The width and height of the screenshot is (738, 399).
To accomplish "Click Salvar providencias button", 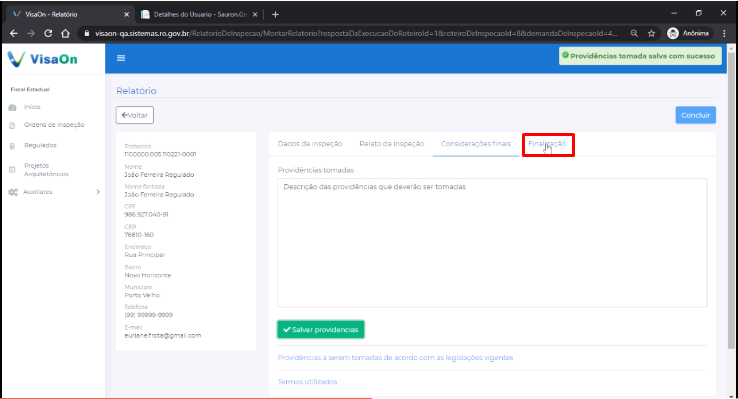I will point(321,330).
